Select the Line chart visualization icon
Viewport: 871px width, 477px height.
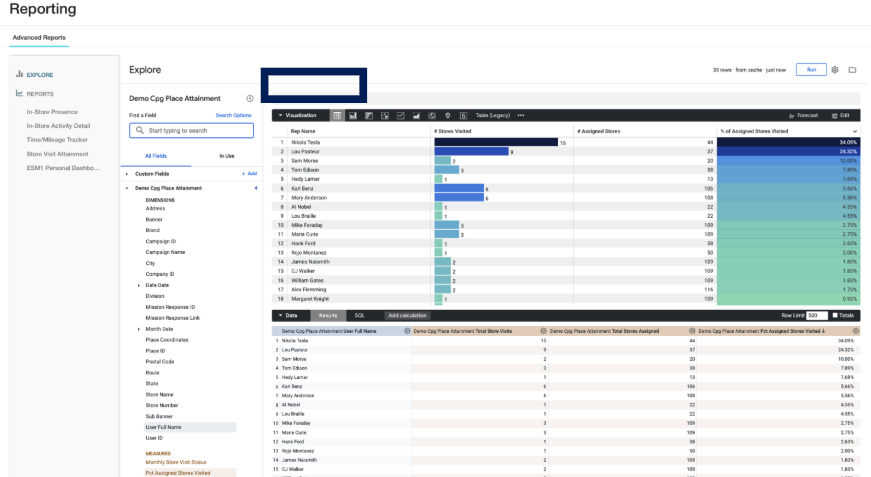click(x=401, y=116)
